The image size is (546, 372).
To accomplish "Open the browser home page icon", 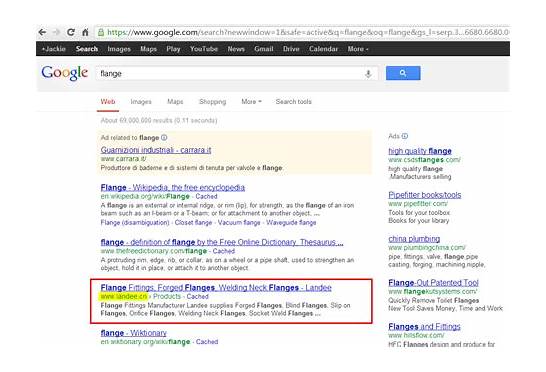I will (85, 32).
